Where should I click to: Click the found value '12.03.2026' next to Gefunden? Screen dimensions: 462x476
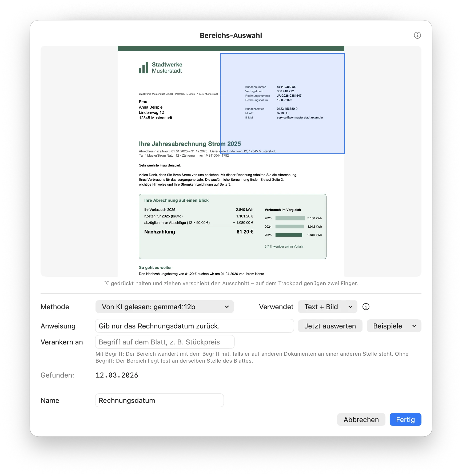117,375
